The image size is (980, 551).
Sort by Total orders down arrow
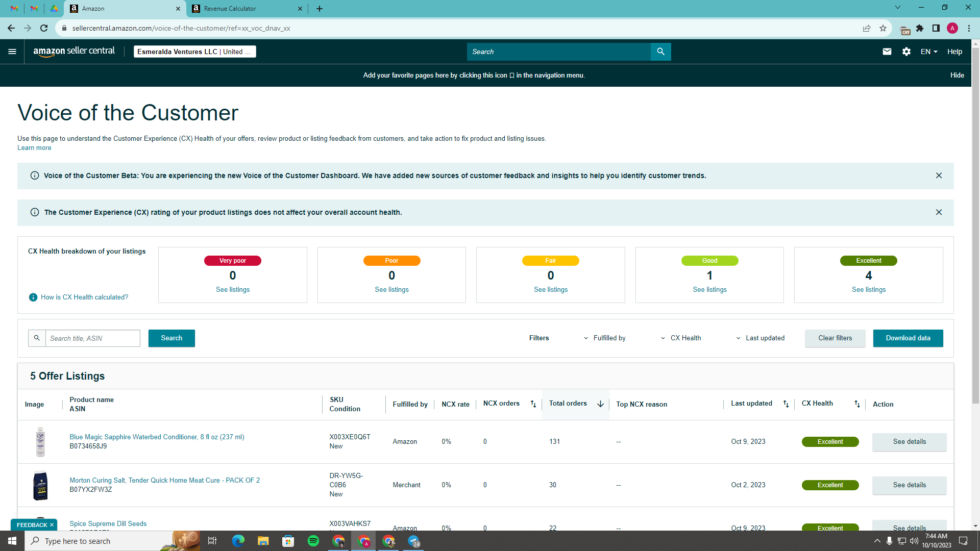coord(601,404)
